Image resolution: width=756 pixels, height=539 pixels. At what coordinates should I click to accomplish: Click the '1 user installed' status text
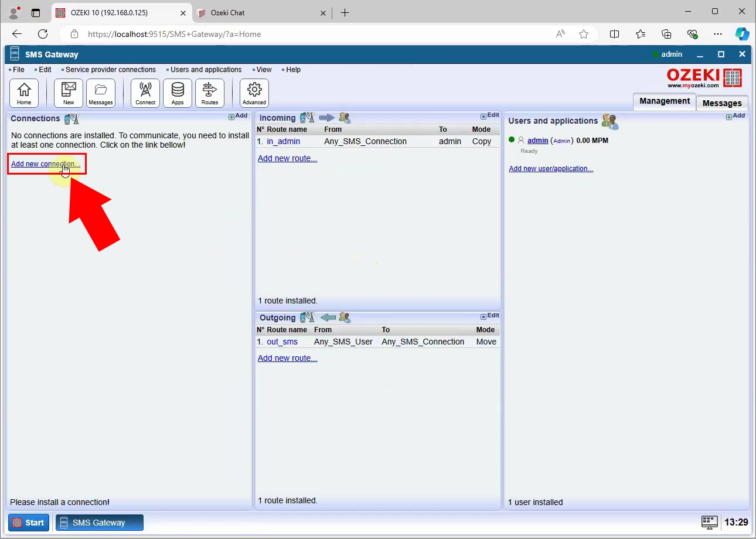[536, 502]
